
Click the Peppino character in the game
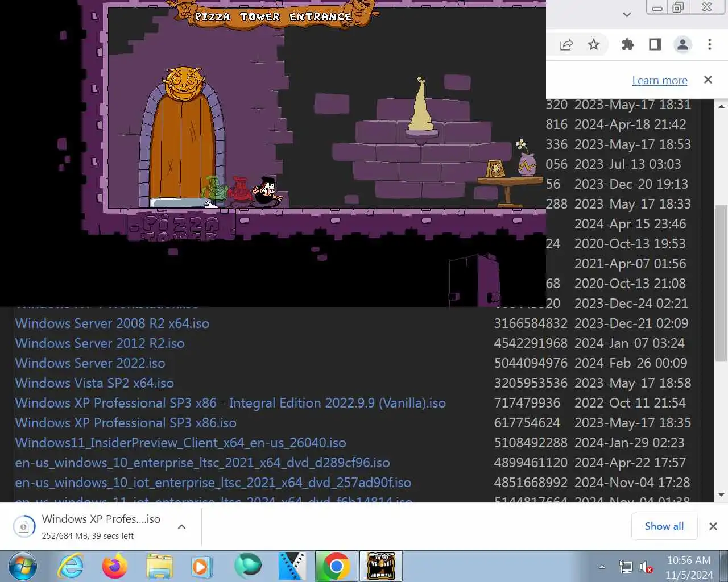(266, 192)
